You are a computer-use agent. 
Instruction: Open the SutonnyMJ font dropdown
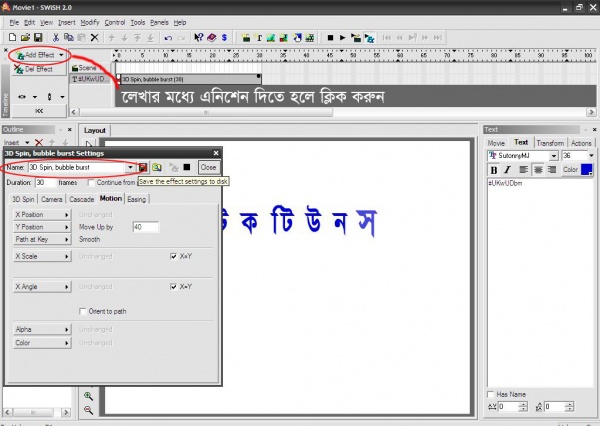coord(554,156)
